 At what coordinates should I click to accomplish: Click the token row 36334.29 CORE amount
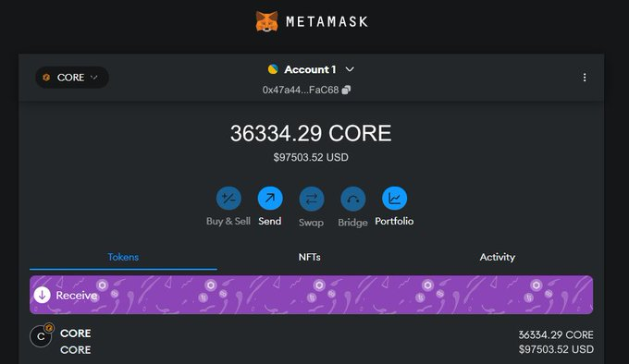[556, 334]
